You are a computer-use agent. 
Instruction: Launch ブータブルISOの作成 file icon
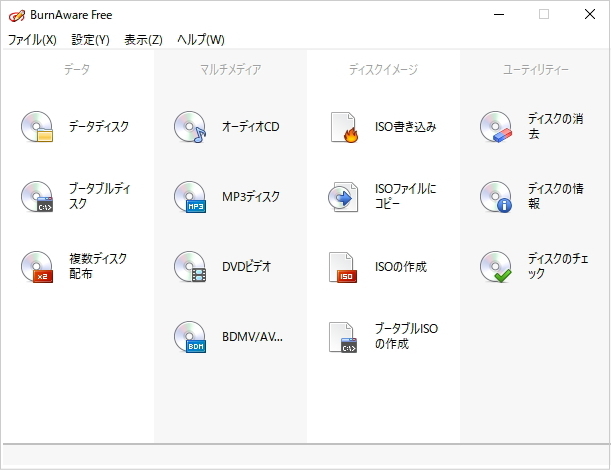pyautogui.click(x=343, y=337)
